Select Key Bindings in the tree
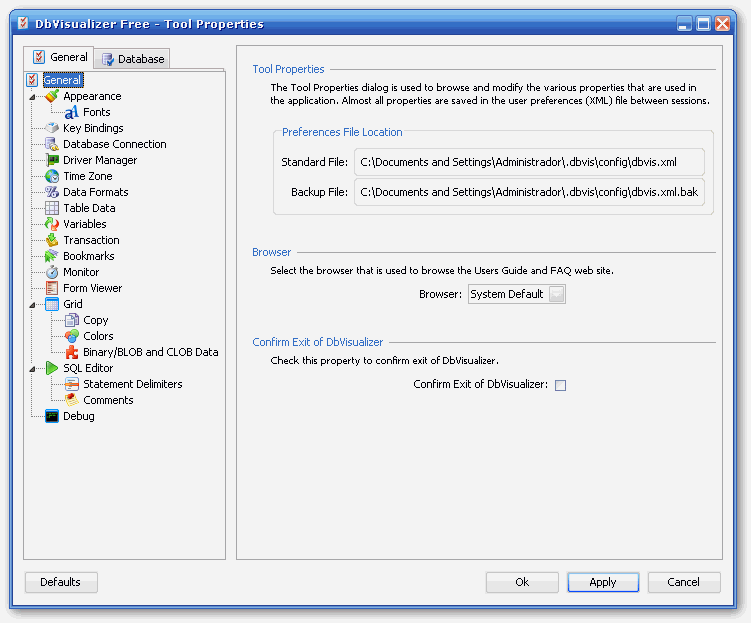 (x=93, y=128)
